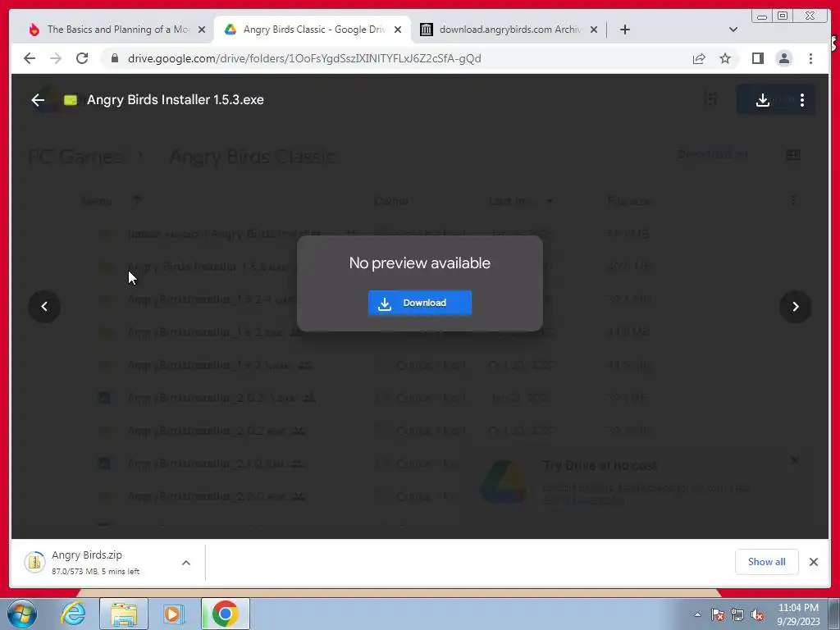Image resolution: width=840 pixels, height=630 pixels.
Task: Click the Download button in preview dialog
Action: tap(419, 303)
